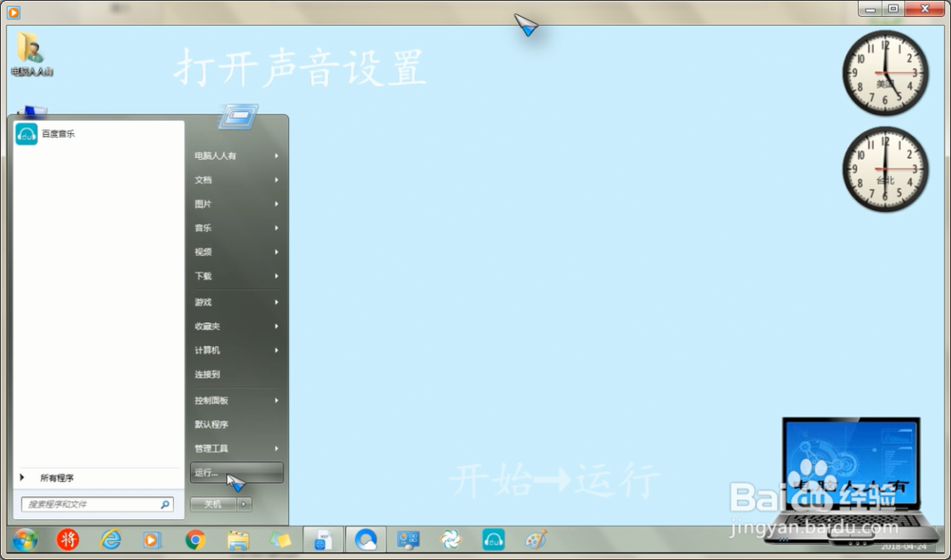Select 默认程序 in the Start menu
This screenshot has width=951, height=560.
tap(237, 425)
